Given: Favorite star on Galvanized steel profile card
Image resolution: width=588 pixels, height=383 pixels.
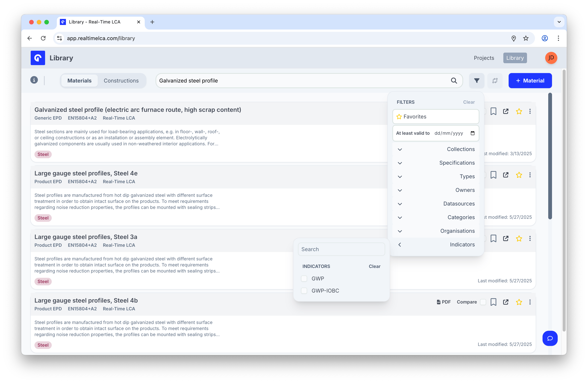Looking at the screenshot, I should 519,111.
